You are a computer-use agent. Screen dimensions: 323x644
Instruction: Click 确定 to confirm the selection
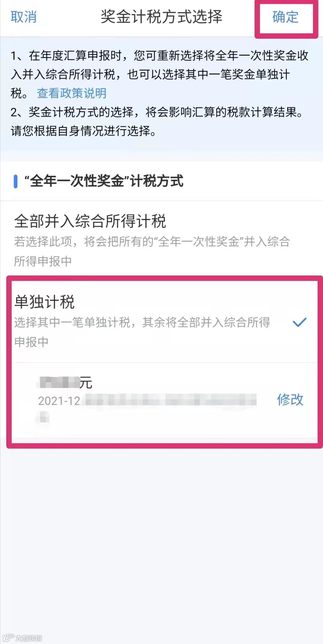point(286,17)
